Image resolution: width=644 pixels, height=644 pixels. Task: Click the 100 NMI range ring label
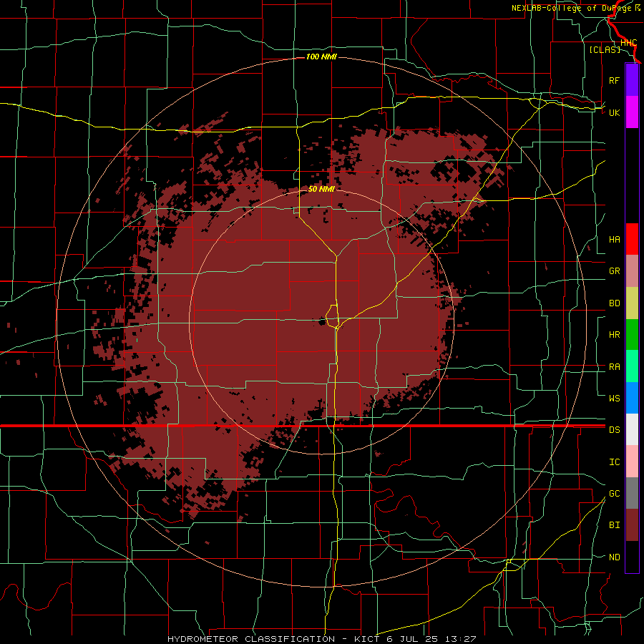point(321,57)
